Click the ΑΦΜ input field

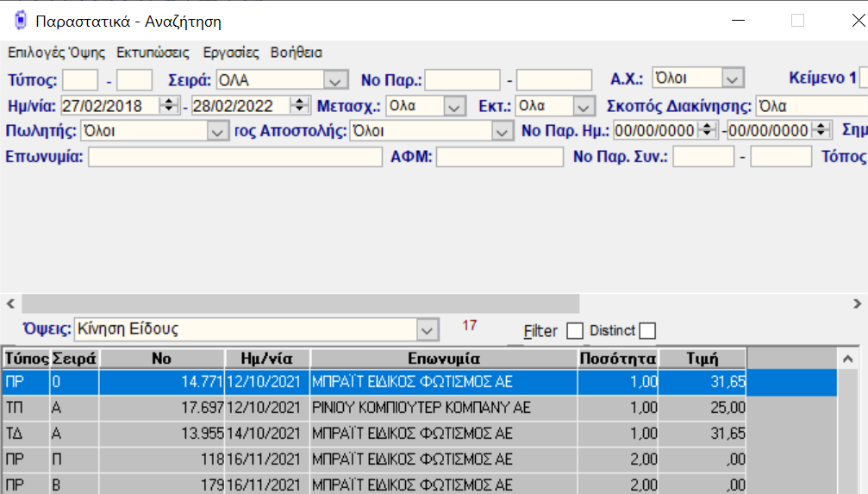(499, 157)
